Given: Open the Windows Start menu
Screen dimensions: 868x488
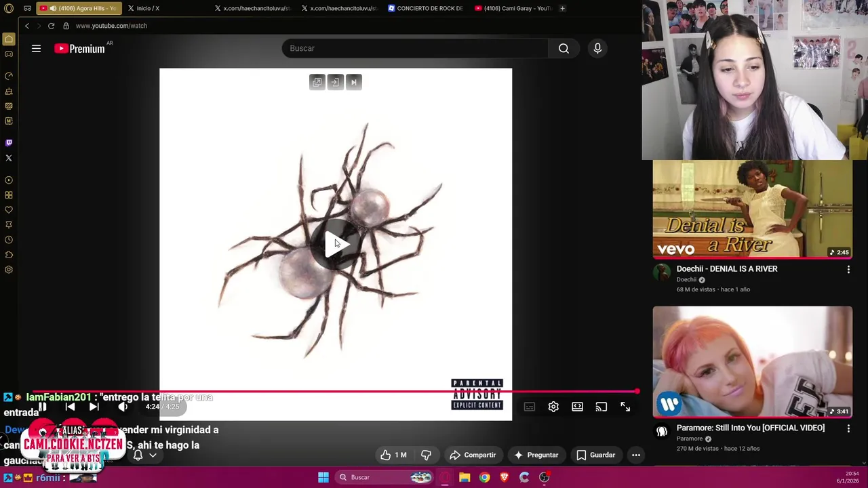Looking at the screenshot, I should pos(323,477).
